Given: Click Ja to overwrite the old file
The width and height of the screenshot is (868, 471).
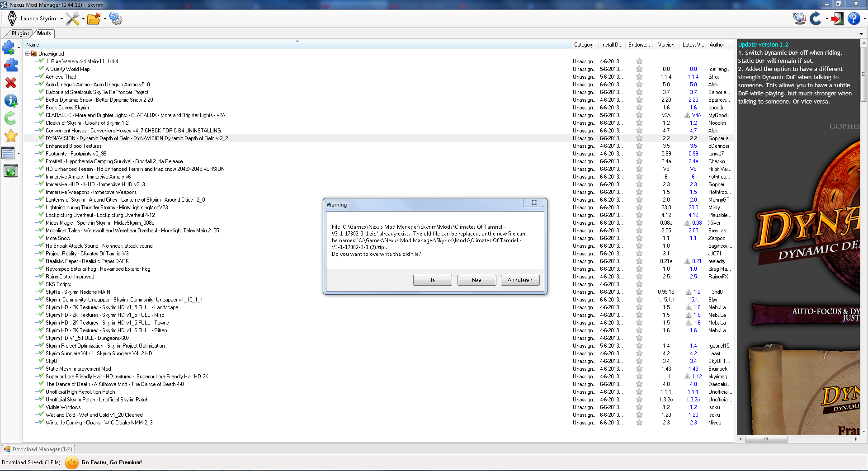Looking at the screenshot, I should [432, 280].
